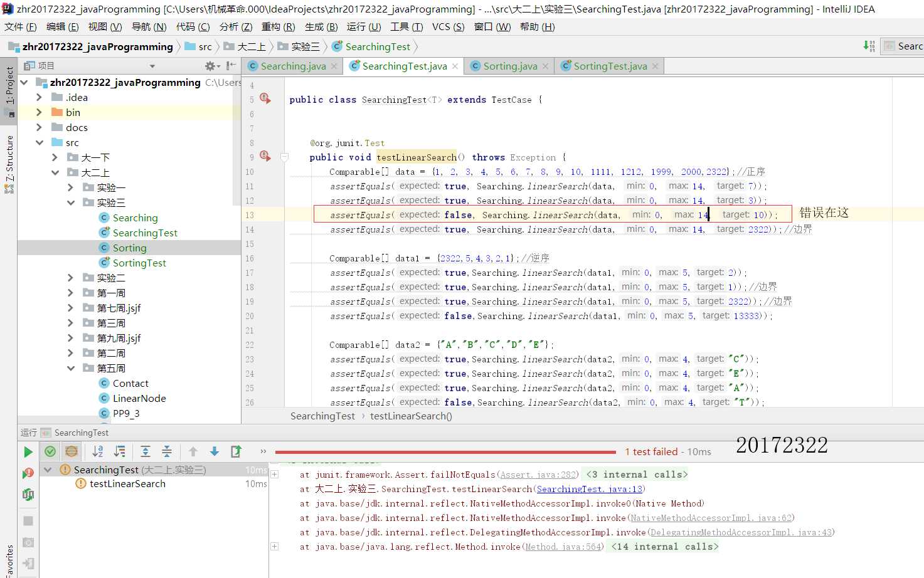The image size is (924, 578).
Task: Click the rerun failed tests icon
Action: point(28,473)
